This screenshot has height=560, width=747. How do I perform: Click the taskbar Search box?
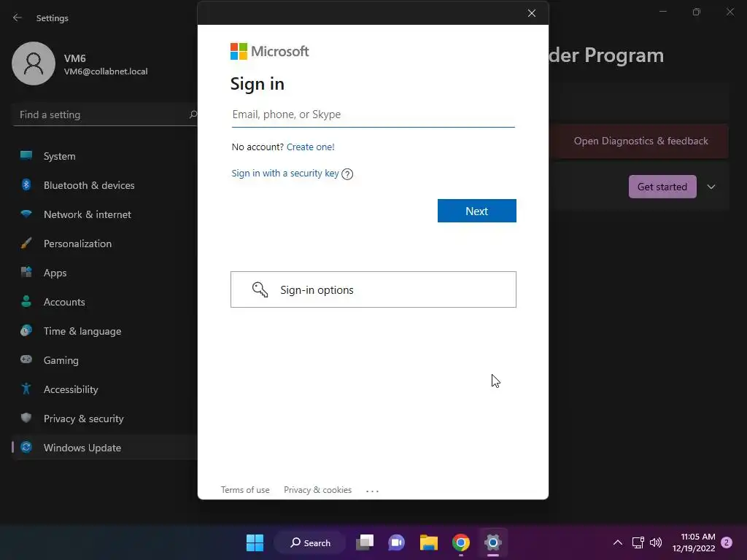pyautogui.click(x=309, y=542)
